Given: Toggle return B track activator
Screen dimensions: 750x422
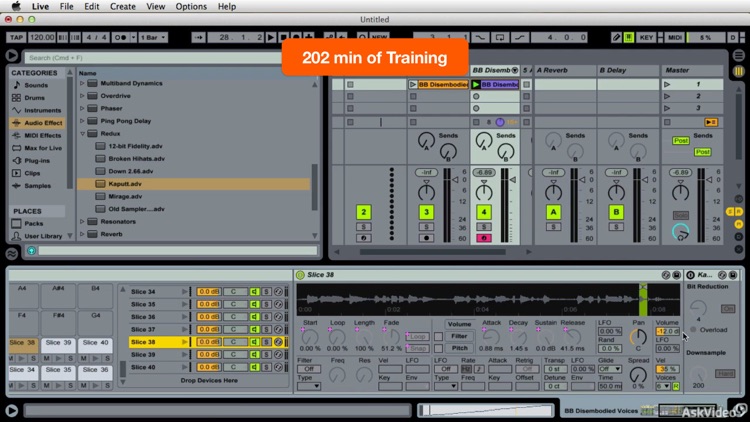Looking at the screenshot, I should tap(616, 212).
